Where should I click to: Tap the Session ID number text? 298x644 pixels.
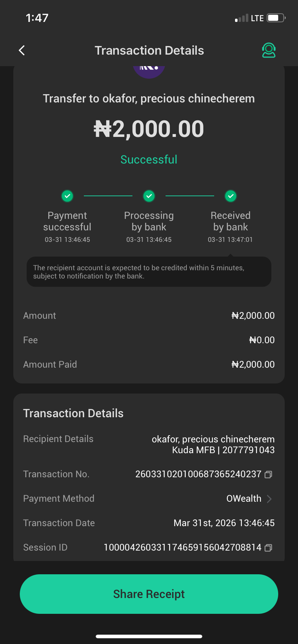[182, 547]
